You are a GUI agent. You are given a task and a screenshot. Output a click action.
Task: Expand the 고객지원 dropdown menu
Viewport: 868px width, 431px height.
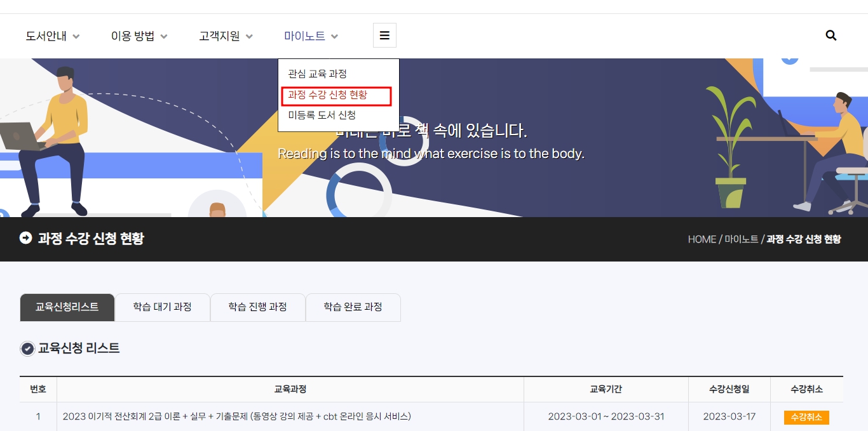pyautogui.click(x=226, y=36)
